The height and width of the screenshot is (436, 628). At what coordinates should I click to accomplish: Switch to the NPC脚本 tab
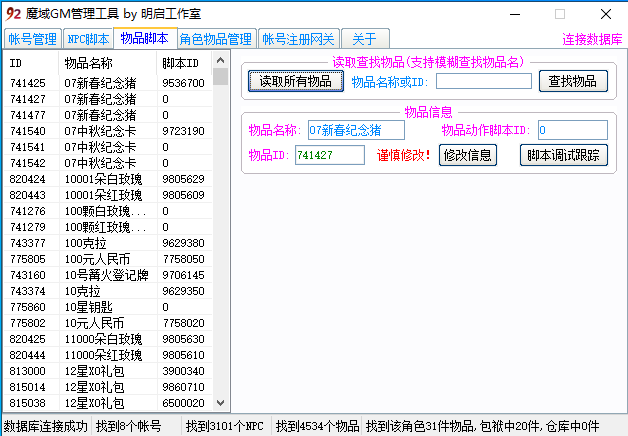(88, 39)
